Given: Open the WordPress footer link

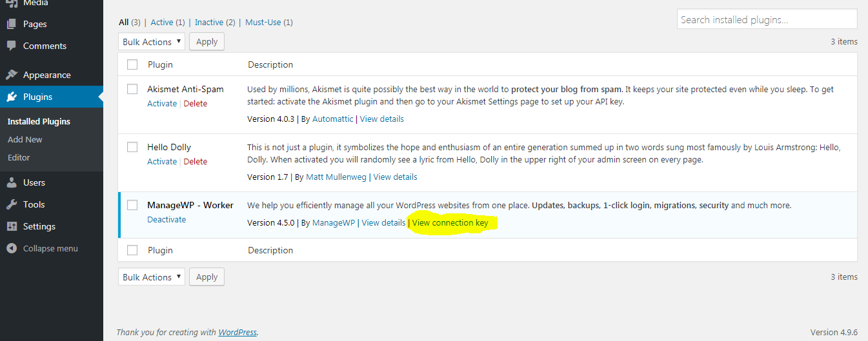Looking at the screenshot, I should pos(237,333).
